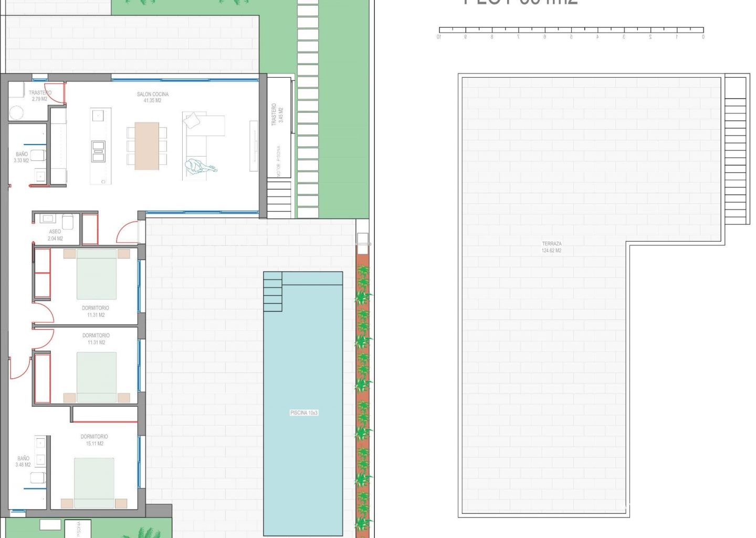Viewport: 756px width, 538px height.
Task: Select the pool entry steps
Action: [x=272, y=292]
